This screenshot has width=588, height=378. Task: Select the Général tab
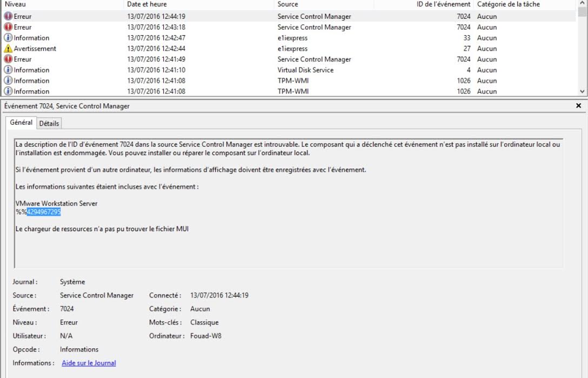21,123
